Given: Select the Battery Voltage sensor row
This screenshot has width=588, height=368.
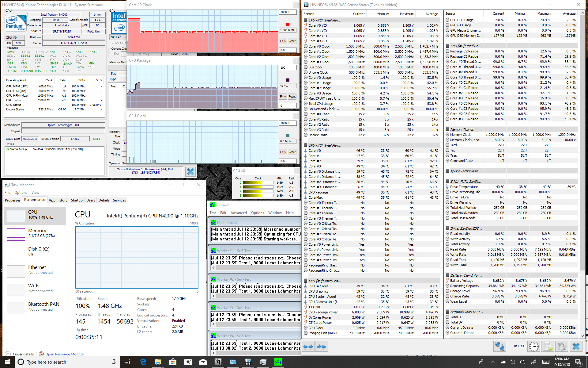Looking at the screenshot, I should click(x=511, y=281).
